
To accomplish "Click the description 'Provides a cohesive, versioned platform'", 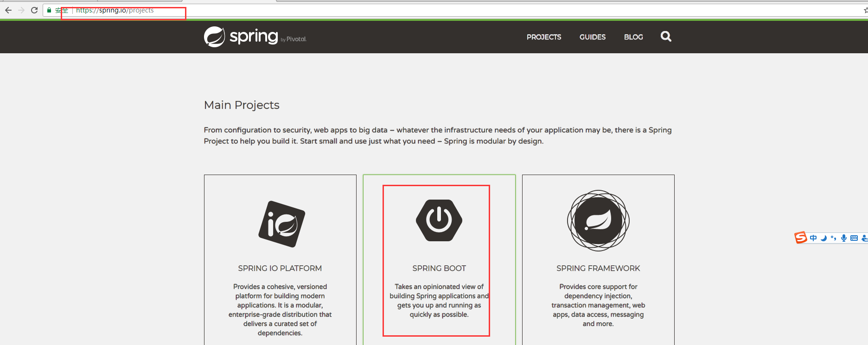I will [280, 310].
